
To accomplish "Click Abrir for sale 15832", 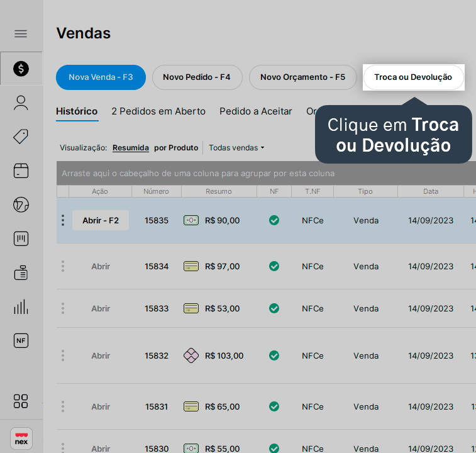I will click(x=101, y=355).
